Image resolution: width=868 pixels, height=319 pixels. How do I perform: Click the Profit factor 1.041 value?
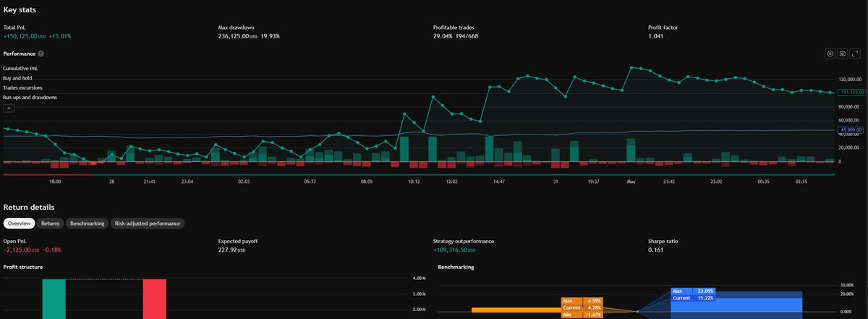[655, 35]
